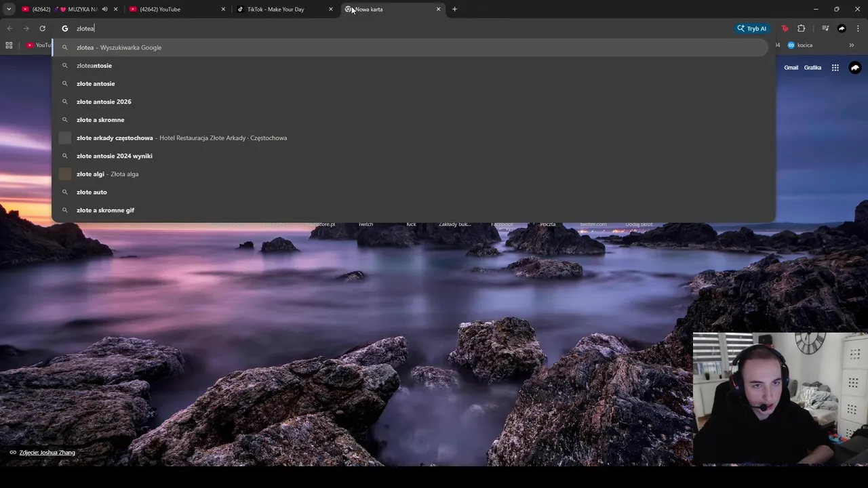Reload the page
868x488 pixels.
click(x=42, y=28)
